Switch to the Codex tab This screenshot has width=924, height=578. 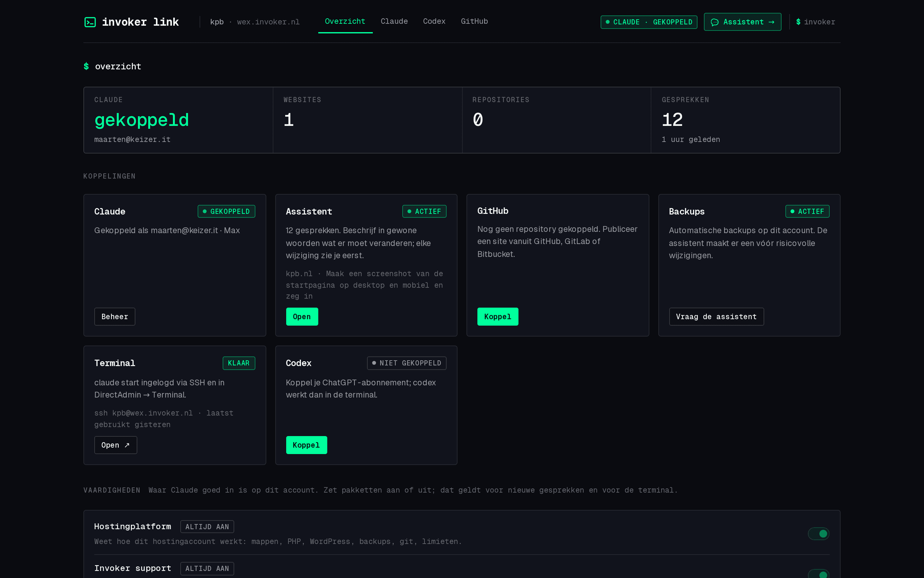click(434, 22)
